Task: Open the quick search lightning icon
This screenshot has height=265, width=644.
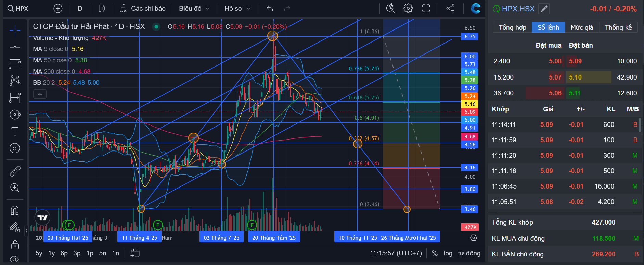Action: (x=390, y=9)
